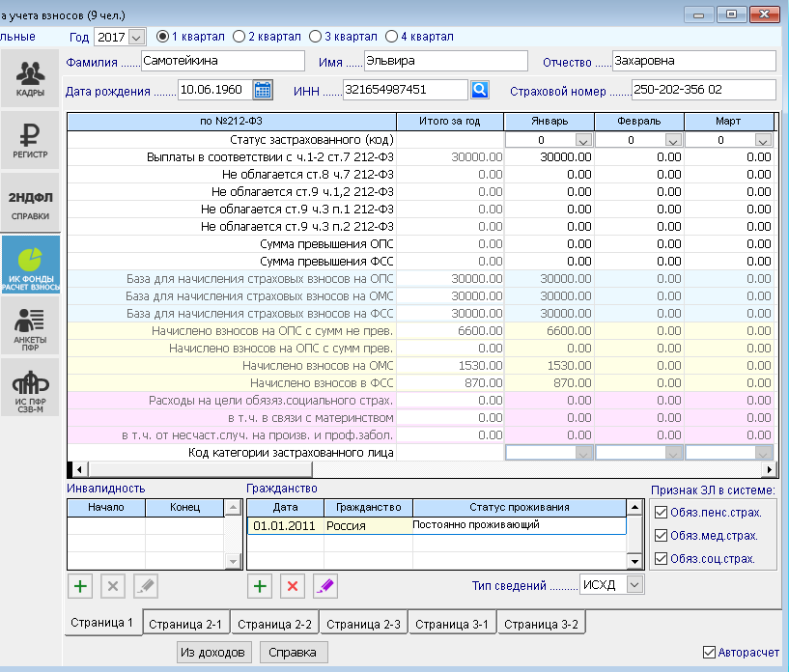Click the Страховой номер input field
Screen dimensions: 789x672
[x=703, y=90]
